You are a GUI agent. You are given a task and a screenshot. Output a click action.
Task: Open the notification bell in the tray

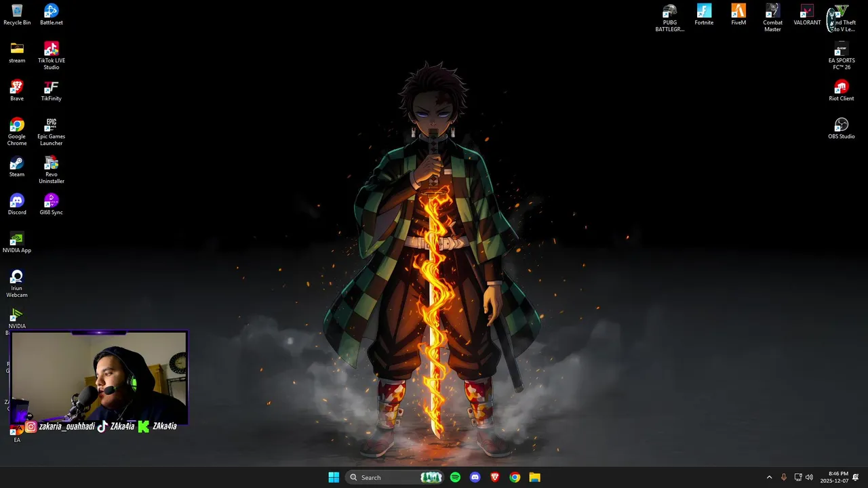click(856, 477)
